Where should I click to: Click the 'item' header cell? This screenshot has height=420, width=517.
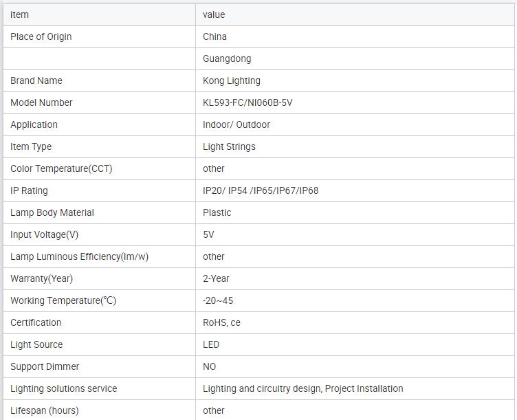click(20, 14)
